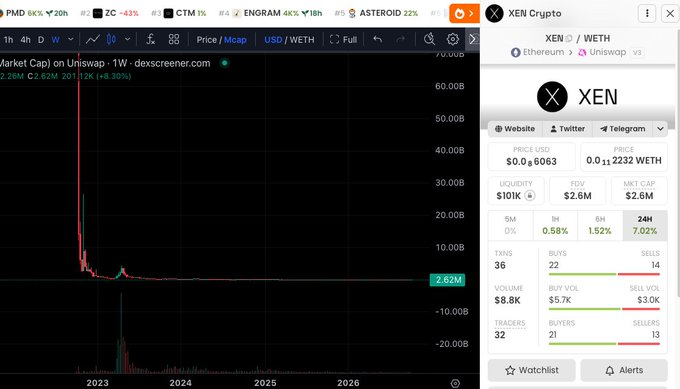
Task: Open the trending tokens fire button
Action: coord(464,13)
